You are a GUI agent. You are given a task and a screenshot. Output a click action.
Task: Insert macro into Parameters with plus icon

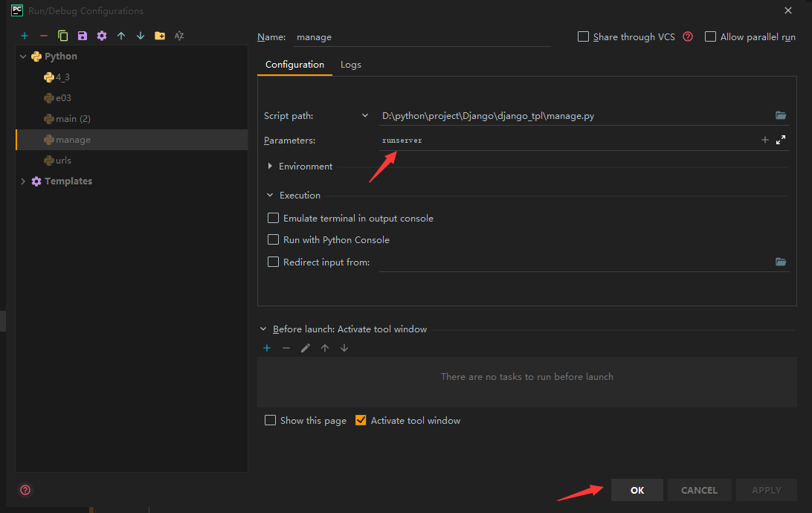tap(765, 140)
